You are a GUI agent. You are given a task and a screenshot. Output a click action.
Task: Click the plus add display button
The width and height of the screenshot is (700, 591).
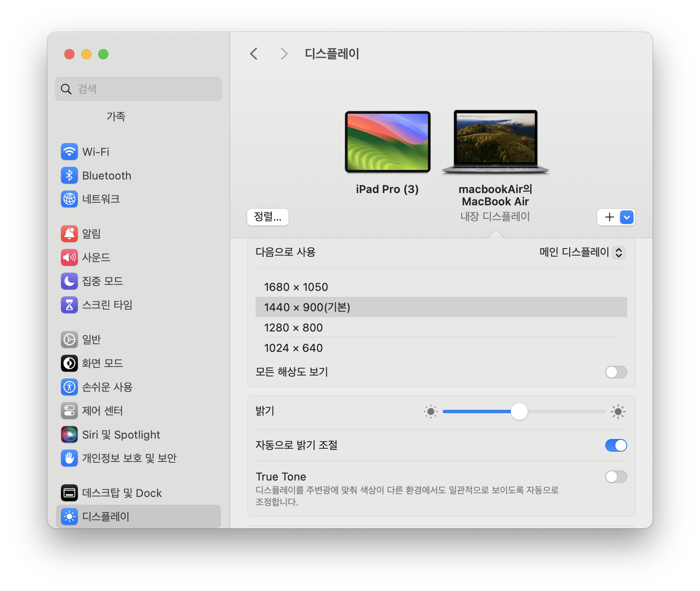609,217
